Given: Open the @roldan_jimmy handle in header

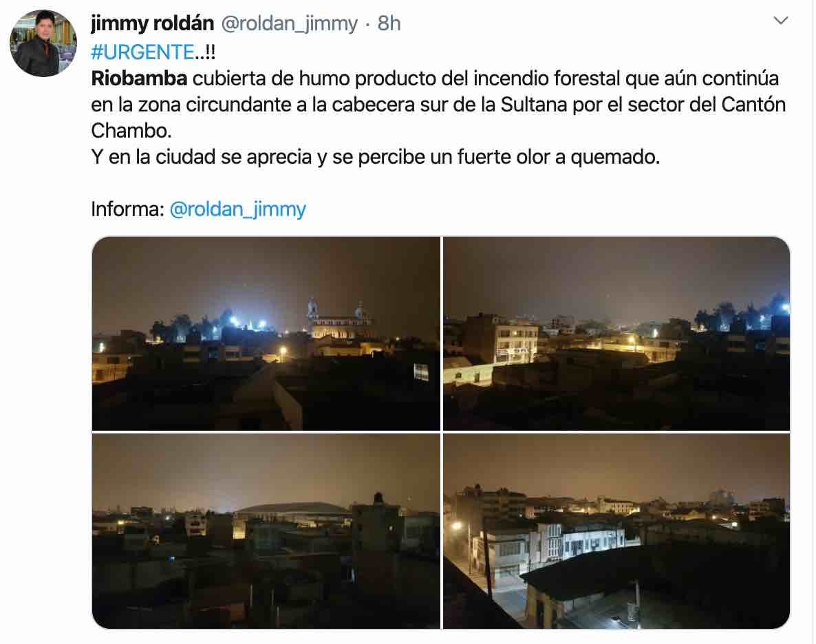Looking at the screenshot, I should tap(290, 23).
